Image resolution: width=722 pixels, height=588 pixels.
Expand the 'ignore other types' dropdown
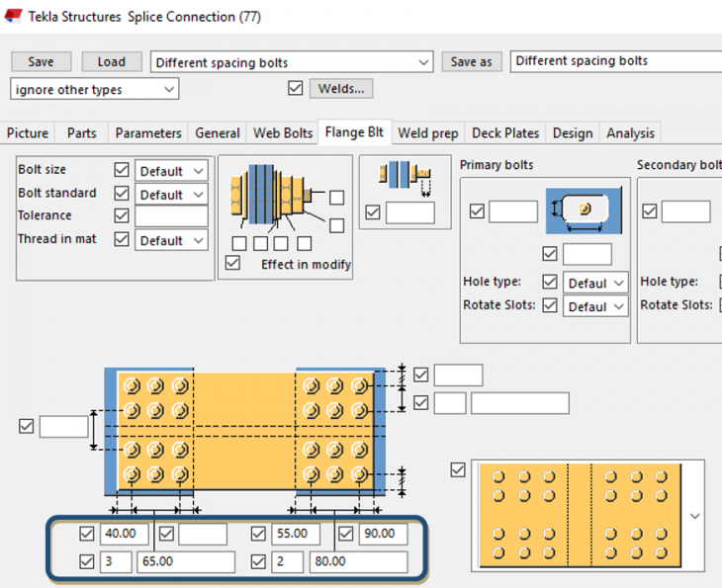click(94, 89)
